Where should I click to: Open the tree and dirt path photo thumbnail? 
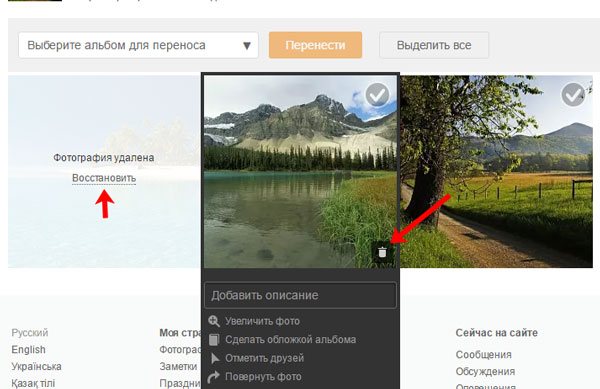tap(496, 171)
